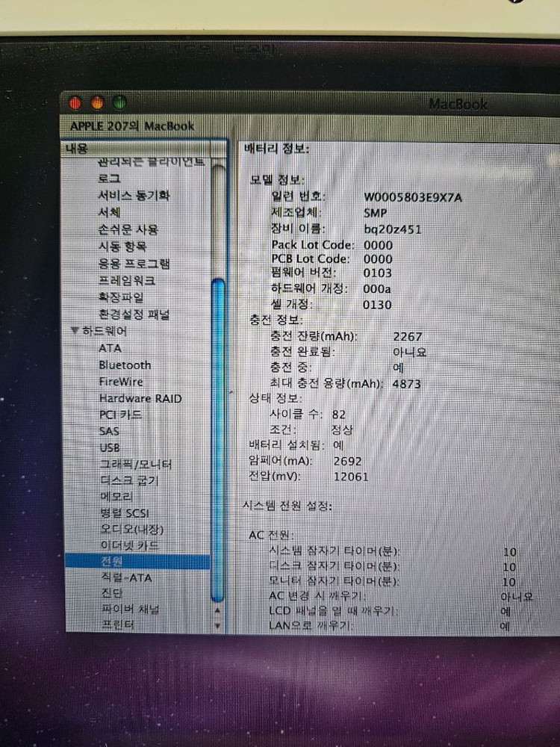Select 이더넷 카드 entry
560x747 pixels.
(129, 545)
